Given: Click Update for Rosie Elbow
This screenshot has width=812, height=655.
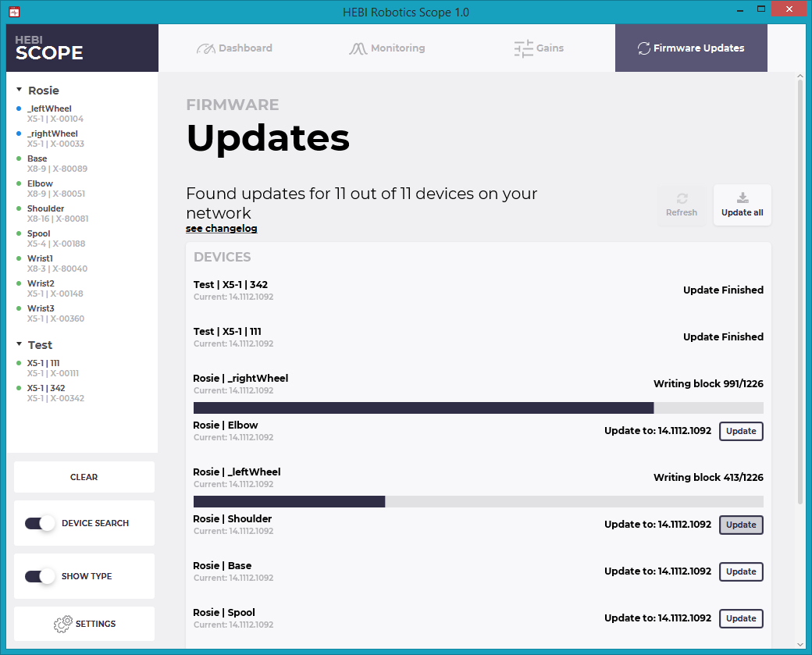Looking at the screenshot, I should click(x=740, y=430).
